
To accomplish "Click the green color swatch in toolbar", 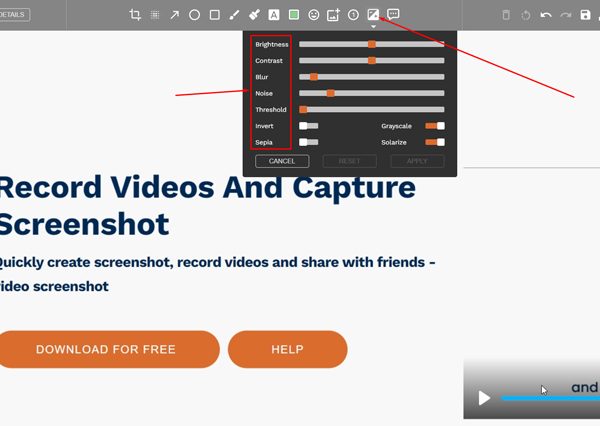I will [293, 15].
